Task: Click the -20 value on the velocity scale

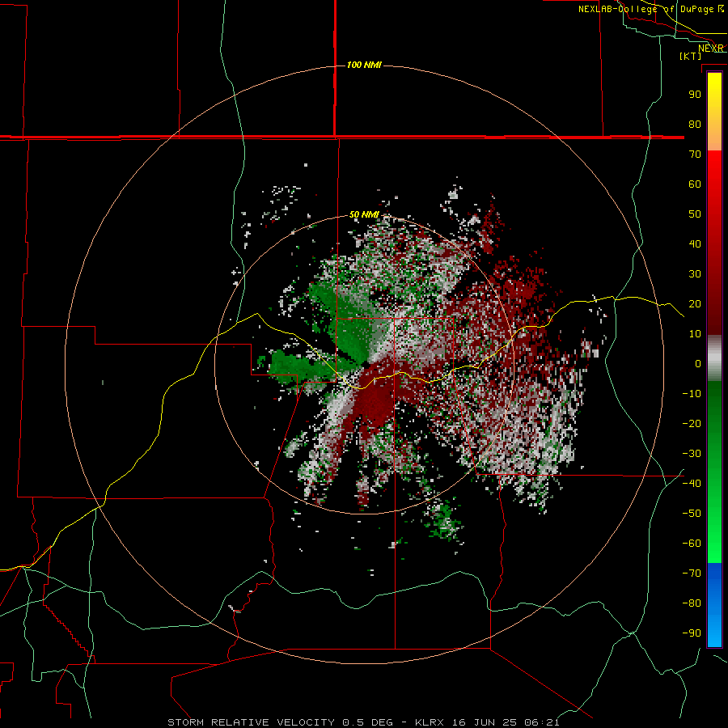Action: (692, 424)
